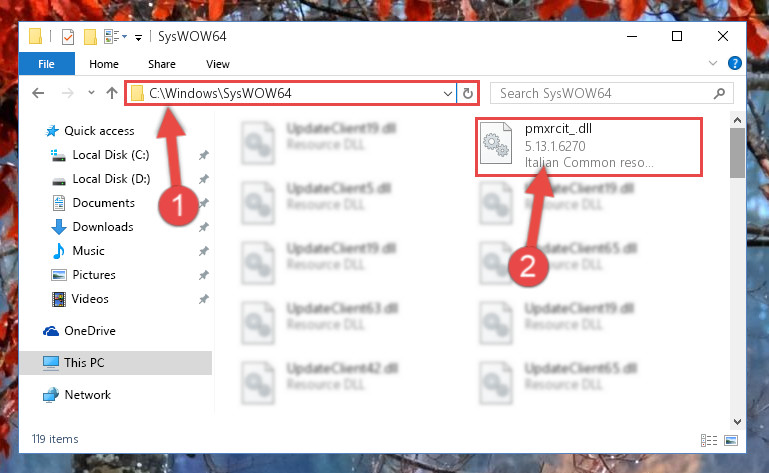
Task: Click the vertical scrollbar thumb
Action: tap(737, 153)
